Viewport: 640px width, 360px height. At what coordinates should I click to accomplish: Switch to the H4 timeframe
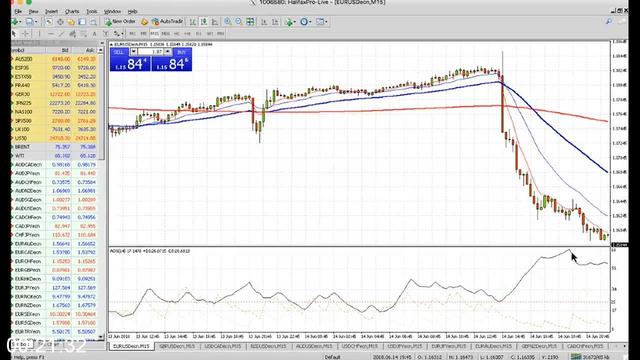tap(187, 33)
